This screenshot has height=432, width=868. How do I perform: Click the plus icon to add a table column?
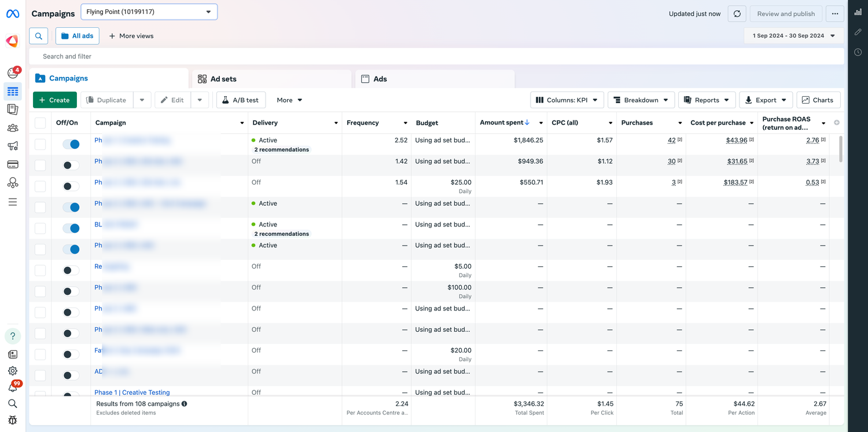click(x=837, y=123)
